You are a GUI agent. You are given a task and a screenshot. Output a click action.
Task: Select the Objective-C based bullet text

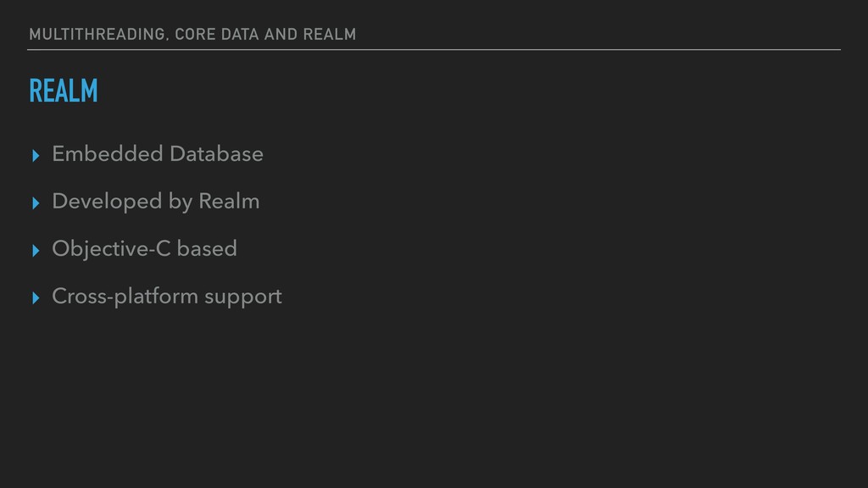(144, 250)
